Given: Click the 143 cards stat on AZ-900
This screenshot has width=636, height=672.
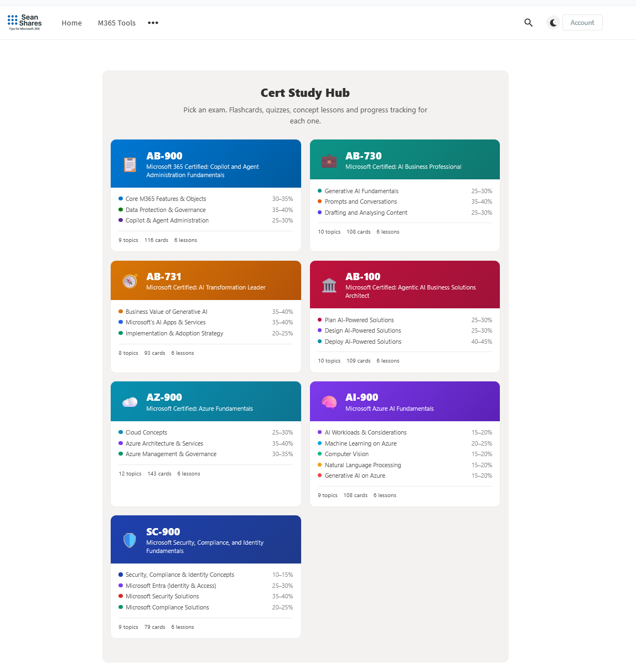Looking at the screenshot, I should (x=159, y=474).
